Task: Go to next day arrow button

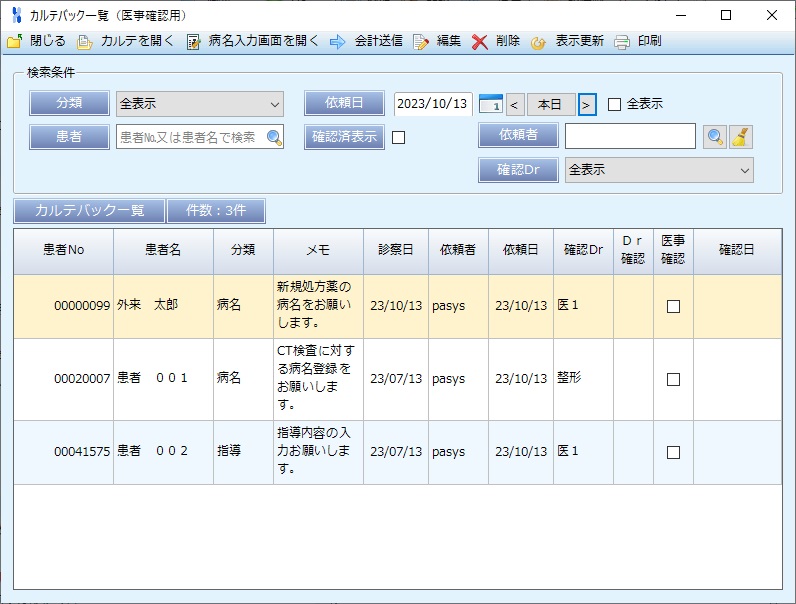Action: tap(587, 104)
